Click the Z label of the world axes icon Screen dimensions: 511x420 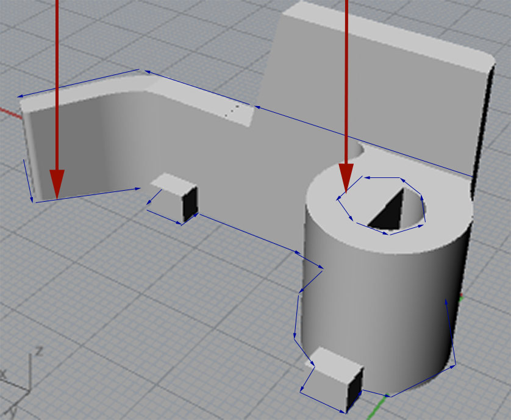coord(40,351)
